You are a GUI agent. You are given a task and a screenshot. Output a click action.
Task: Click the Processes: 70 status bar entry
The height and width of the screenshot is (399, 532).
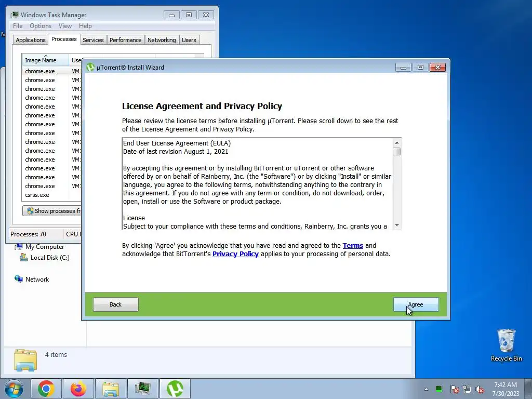tap(28, 234)
